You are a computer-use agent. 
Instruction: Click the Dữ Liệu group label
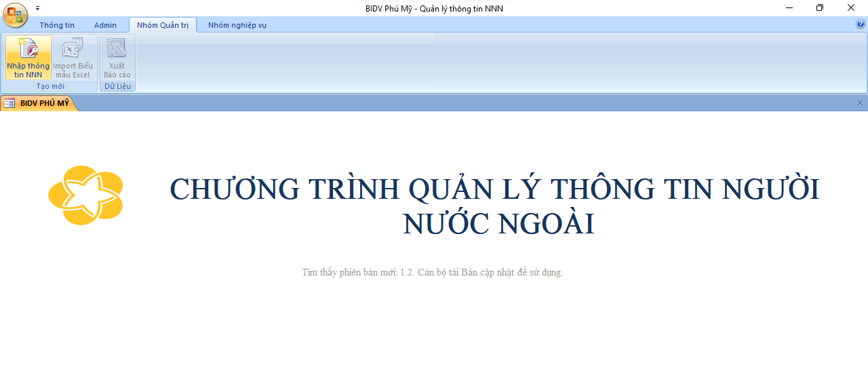coord(117,86)
